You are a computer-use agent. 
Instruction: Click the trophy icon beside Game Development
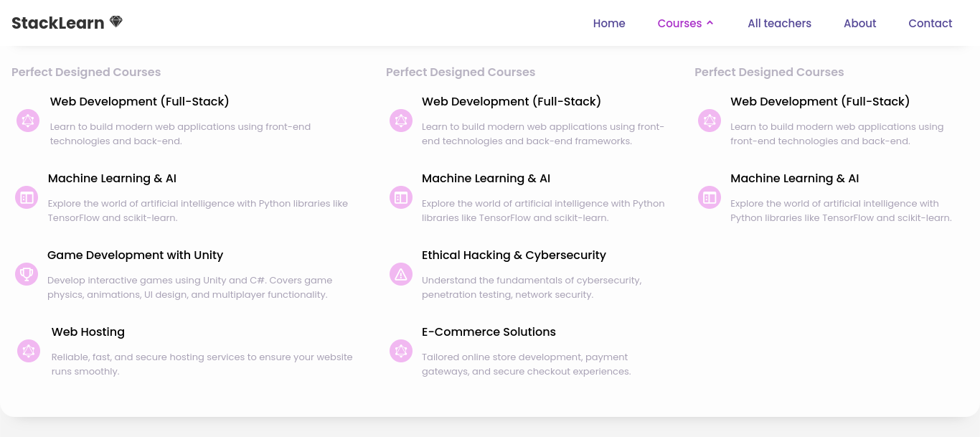click(27, 273)
